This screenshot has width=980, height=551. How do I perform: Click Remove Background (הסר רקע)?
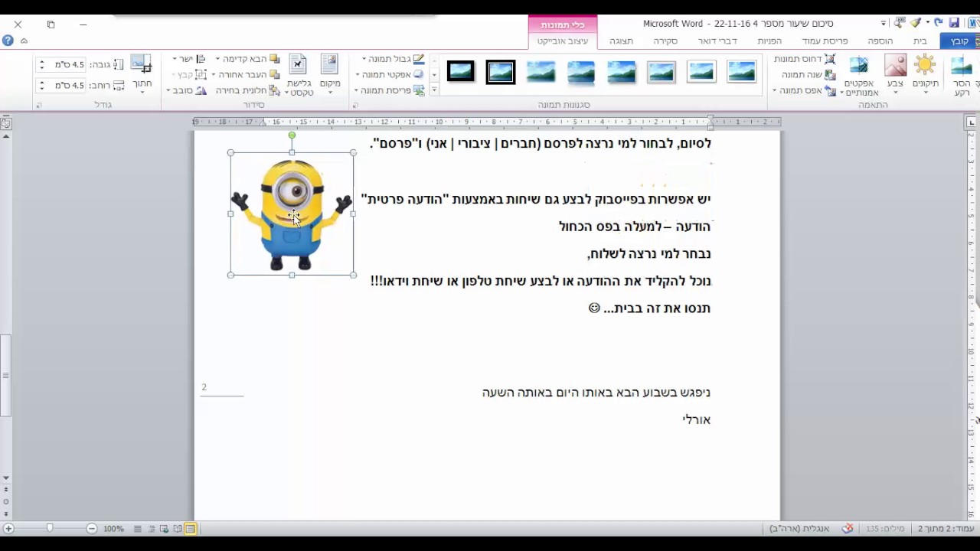pyautogui.click(x=962, y=75)
